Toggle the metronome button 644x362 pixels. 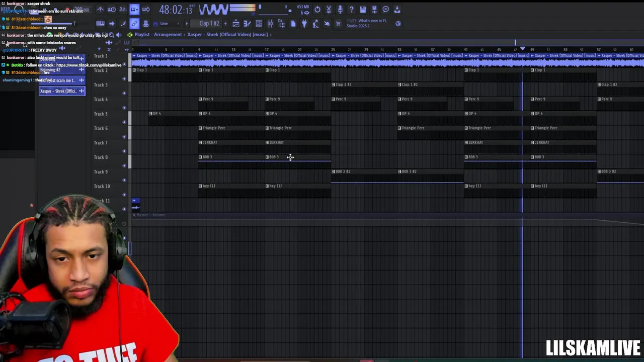[100, 10]
